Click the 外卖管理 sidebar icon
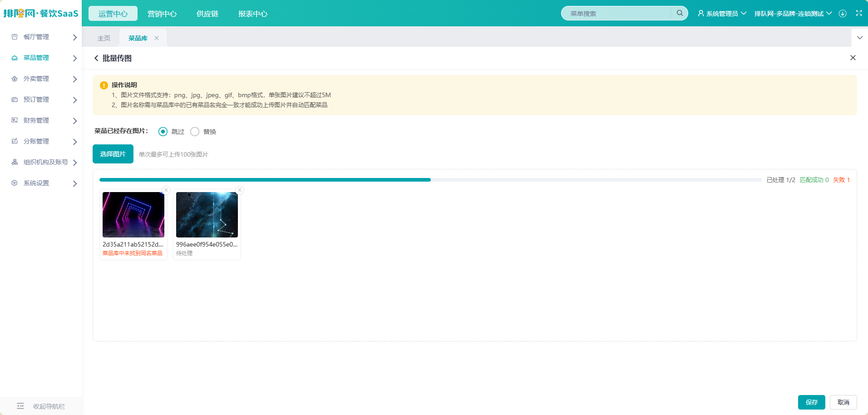Screen dimensions: 868x415 (15, 79)
